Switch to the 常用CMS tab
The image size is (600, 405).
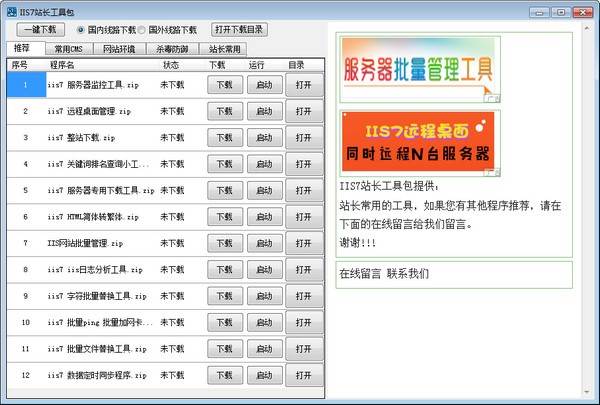pyautogui.click(x=69, y=48)
